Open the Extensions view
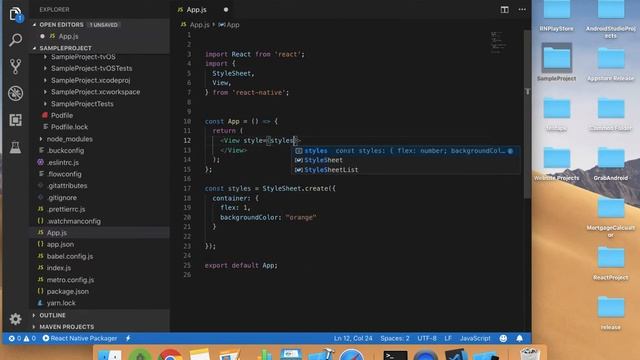Screen dimensions: 640x360 16,120
